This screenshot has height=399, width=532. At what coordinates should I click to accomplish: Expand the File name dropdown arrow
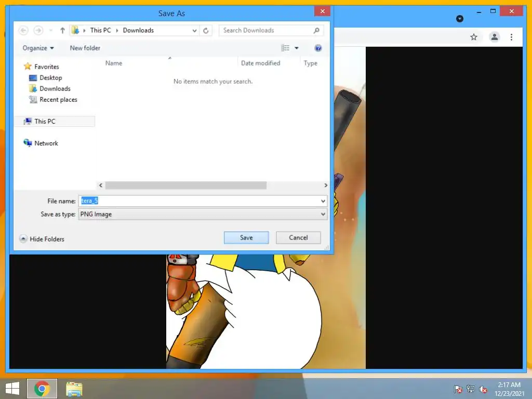tap(323, 201)
